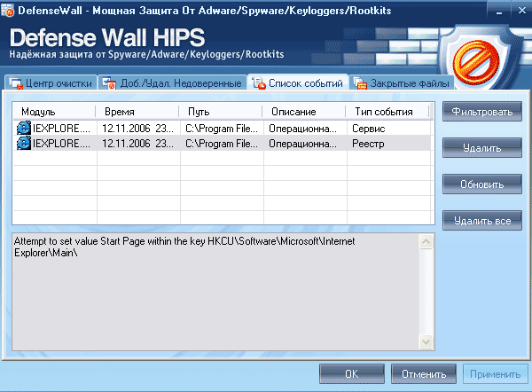The image size is (532, 392).
Task: Confirm with the OK button
Action: [x=352, y=374]
